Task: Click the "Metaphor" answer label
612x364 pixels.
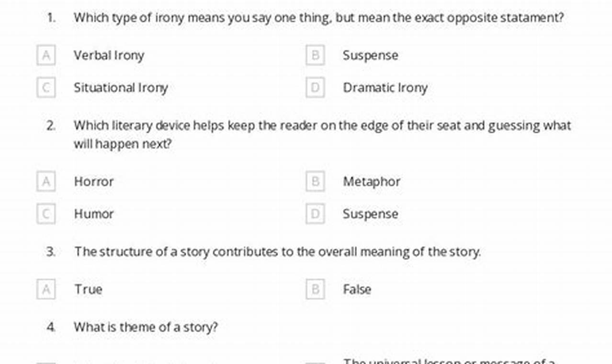Action: [x=371, y=182]
